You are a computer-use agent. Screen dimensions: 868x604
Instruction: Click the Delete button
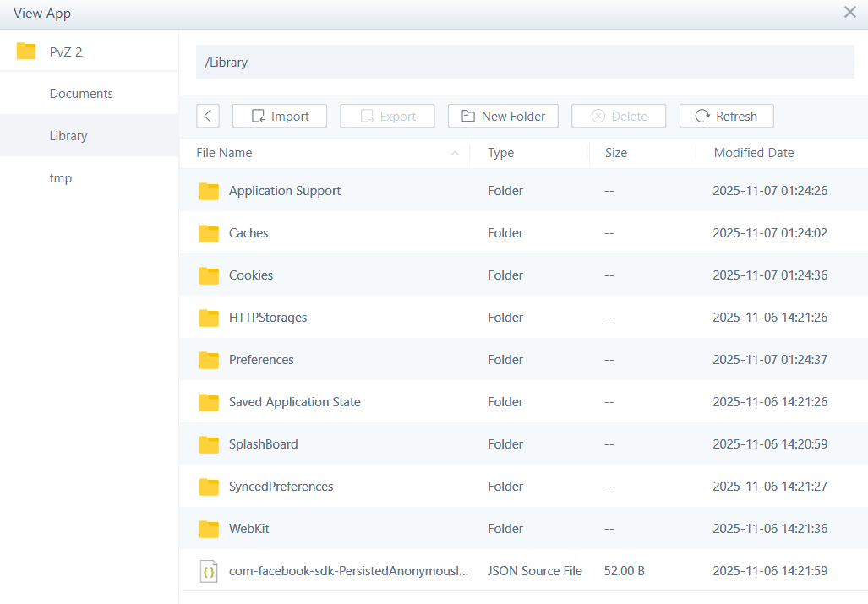coord(619,117)
